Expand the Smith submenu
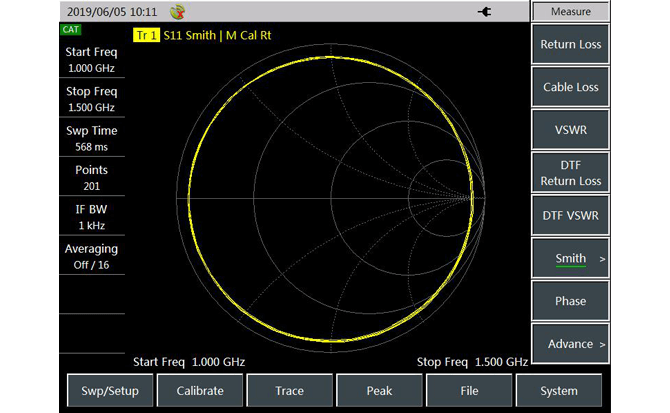670x413 pixels. coord(570,259)
